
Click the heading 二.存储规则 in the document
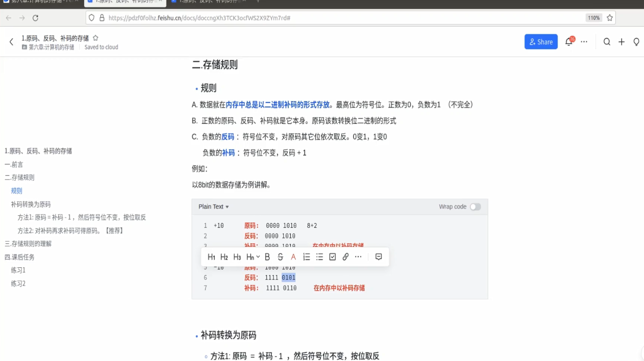[x=215, y=65]
